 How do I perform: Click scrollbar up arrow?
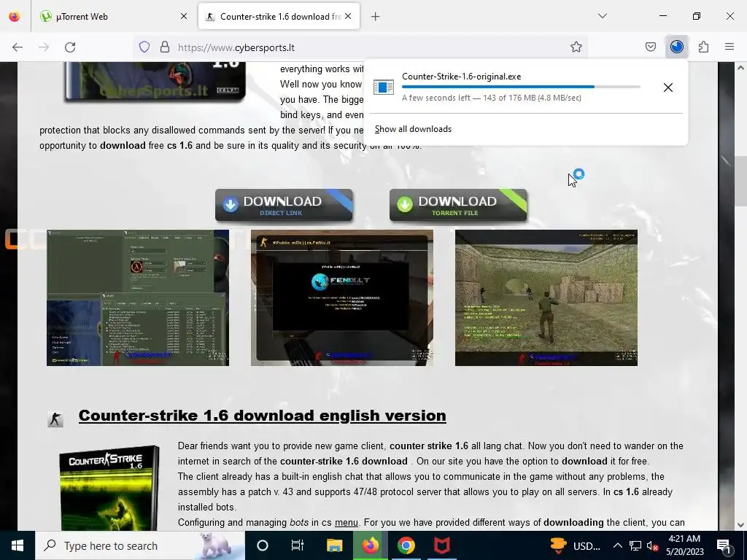click(x=740, y=68)
